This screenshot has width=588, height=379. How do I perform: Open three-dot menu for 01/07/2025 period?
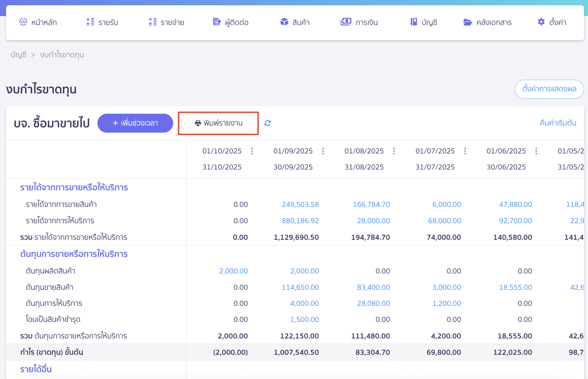(465, 151)
